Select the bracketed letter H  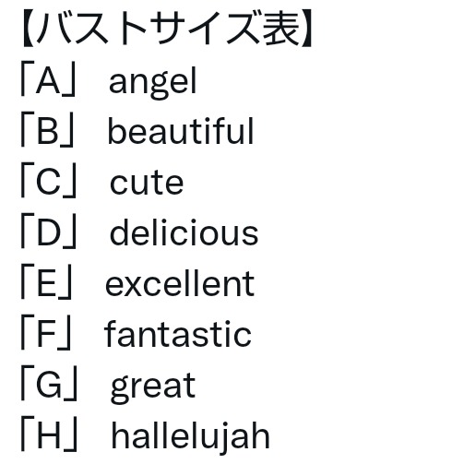coord(49,434)
